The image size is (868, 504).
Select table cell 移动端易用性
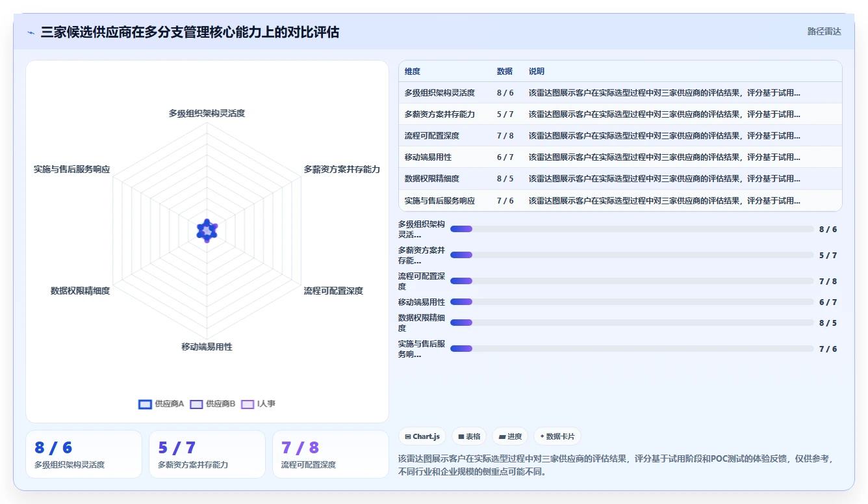(x=428, y=157)
